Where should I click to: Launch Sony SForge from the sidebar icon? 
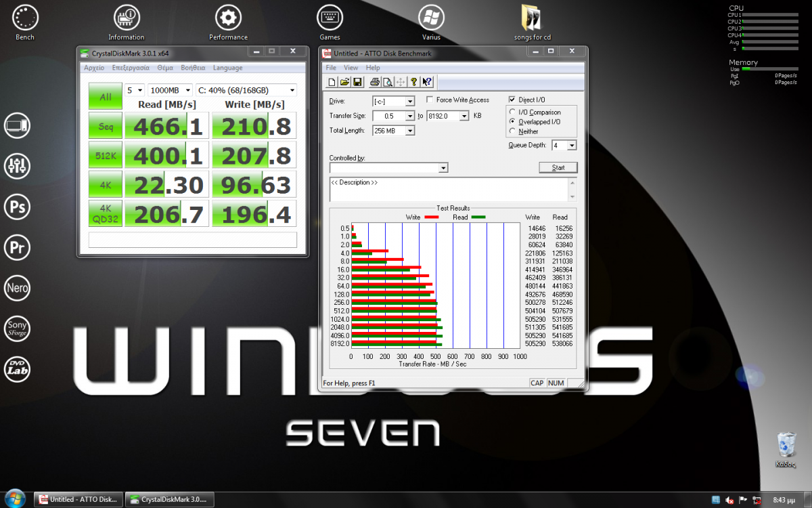[x=17, y=328]
